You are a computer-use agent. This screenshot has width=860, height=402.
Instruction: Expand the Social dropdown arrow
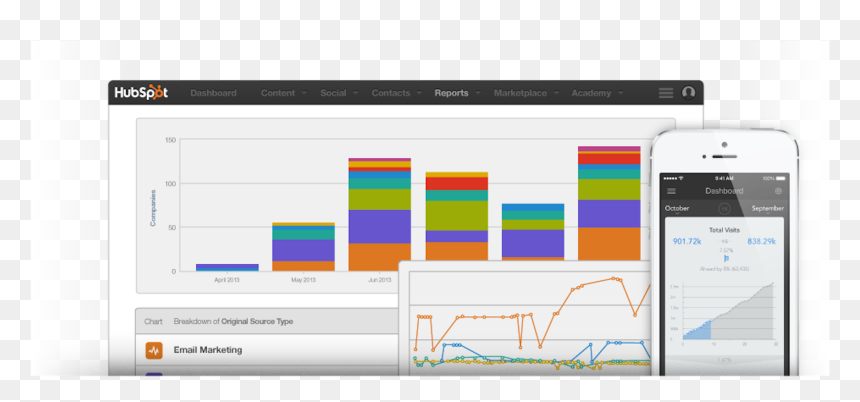[x=355, y=93]
